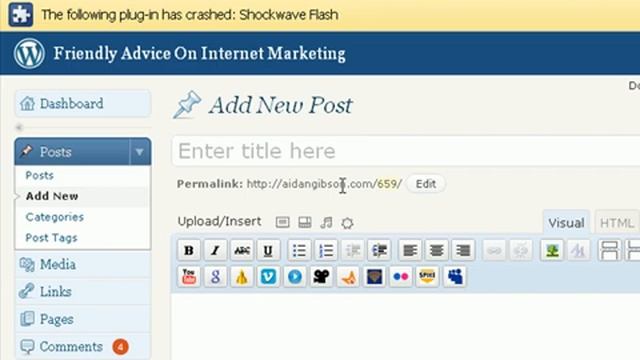The image size is (640, 360).
Task: Select Add New in Posts submenu
Action: (x=52, y=196)
